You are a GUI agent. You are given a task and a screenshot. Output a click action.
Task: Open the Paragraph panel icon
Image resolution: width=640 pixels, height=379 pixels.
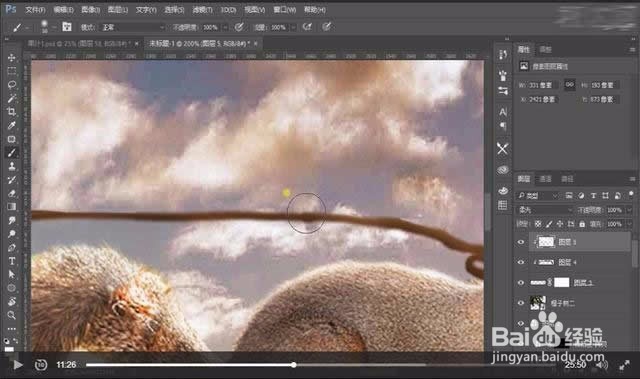point(503,126)
